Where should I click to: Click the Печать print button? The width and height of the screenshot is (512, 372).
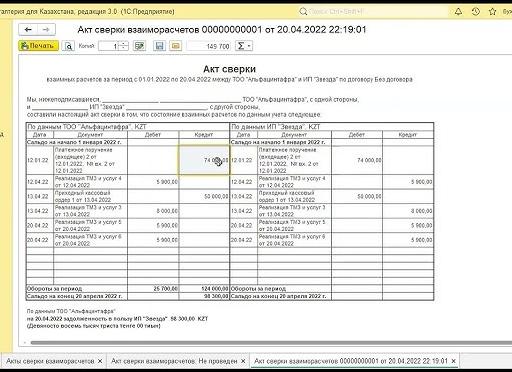coord(39,46)
